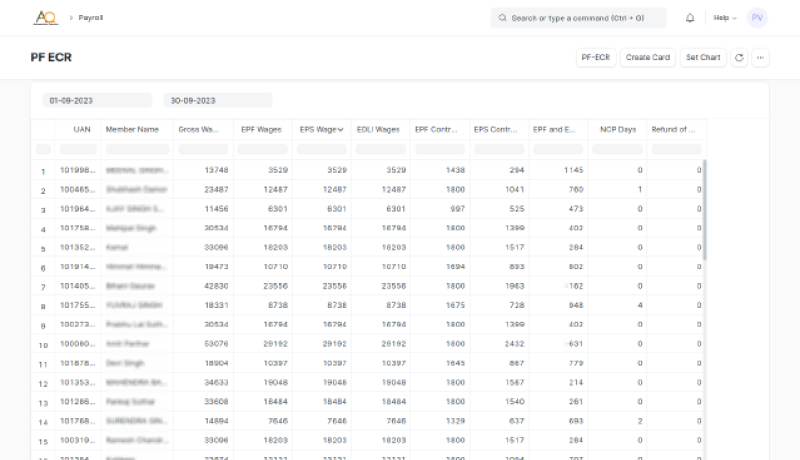
Task: Open the start date 01-09-2023 picker
Action: tap(97, 100)
